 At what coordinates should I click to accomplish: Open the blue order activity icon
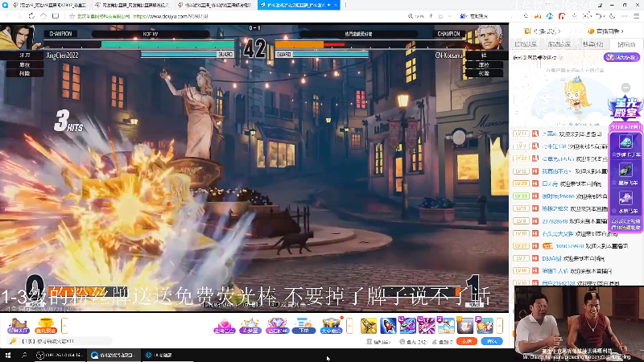click(303, 326)
